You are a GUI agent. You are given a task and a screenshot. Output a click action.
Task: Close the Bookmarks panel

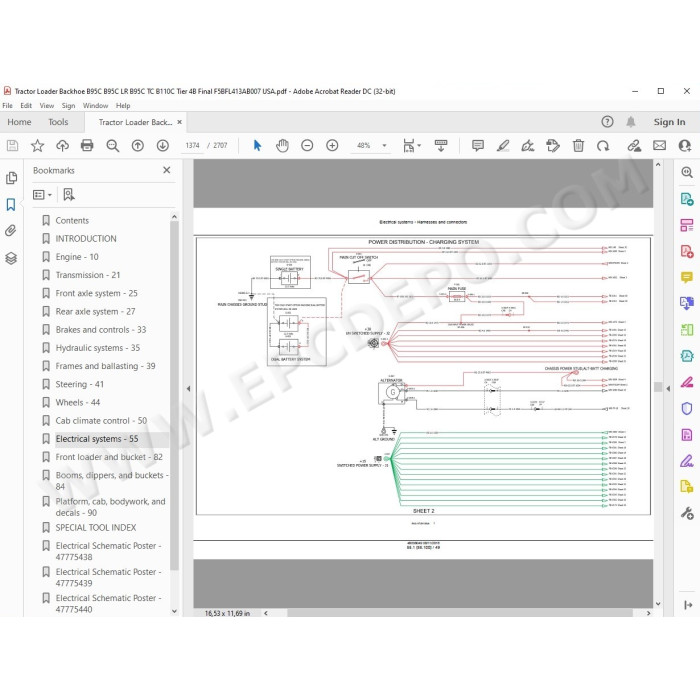[x=167, y=170]
